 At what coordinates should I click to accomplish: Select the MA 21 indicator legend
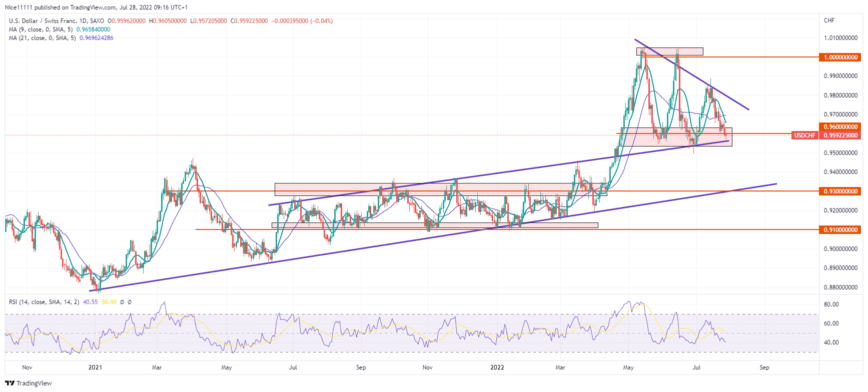tap(42, 38)
